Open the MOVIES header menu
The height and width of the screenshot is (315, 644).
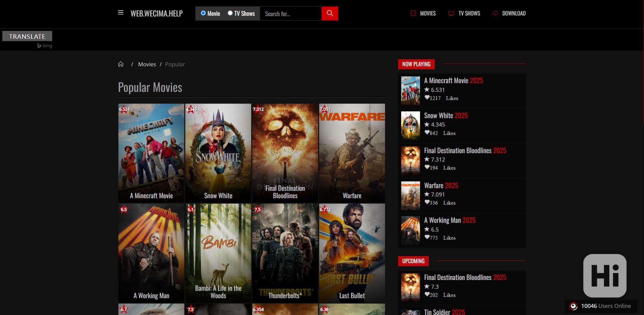(x=428, y=13)
